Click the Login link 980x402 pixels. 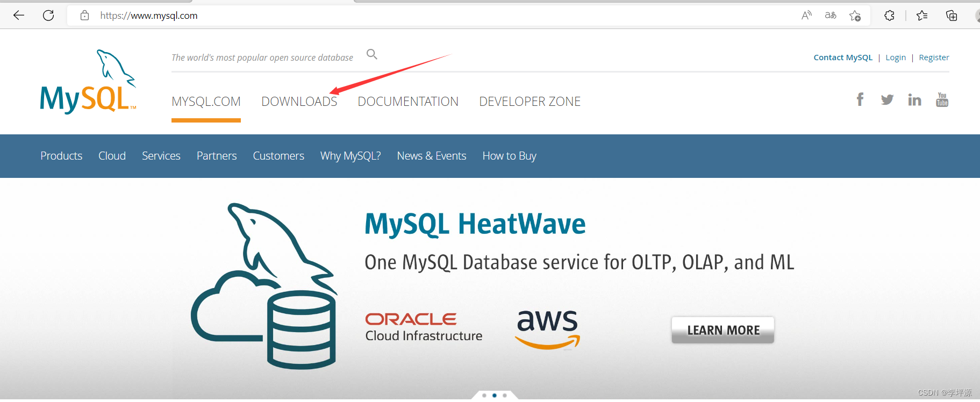pos(896,58)
